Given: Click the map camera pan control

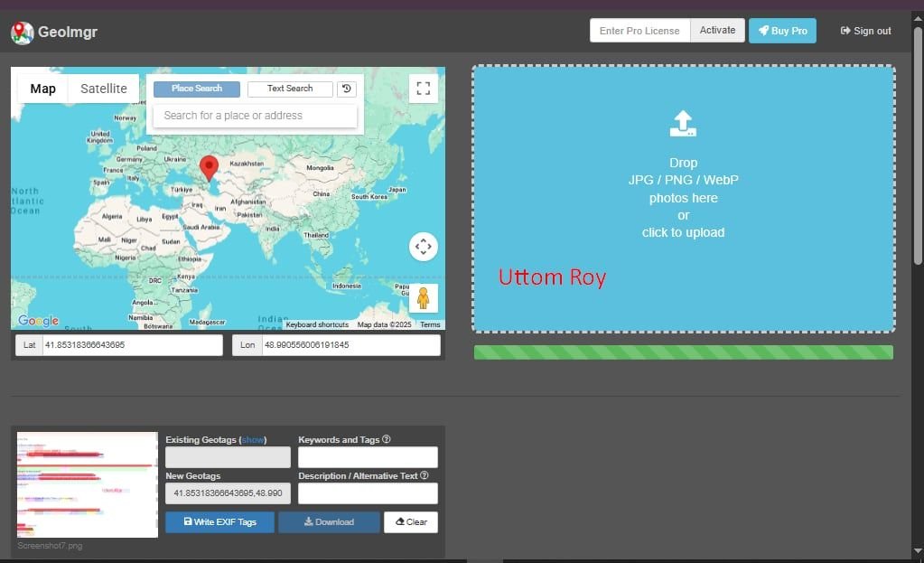Looking at the screenshot, I should pos(423,247).
